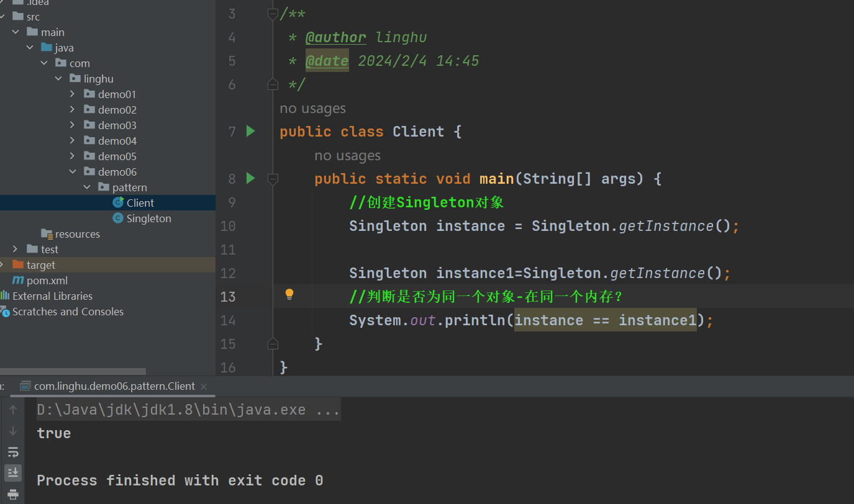The height and width of the screenshot is (504, 854).
Task: Expand the demo03 package chevron
Action: point(73,125)
